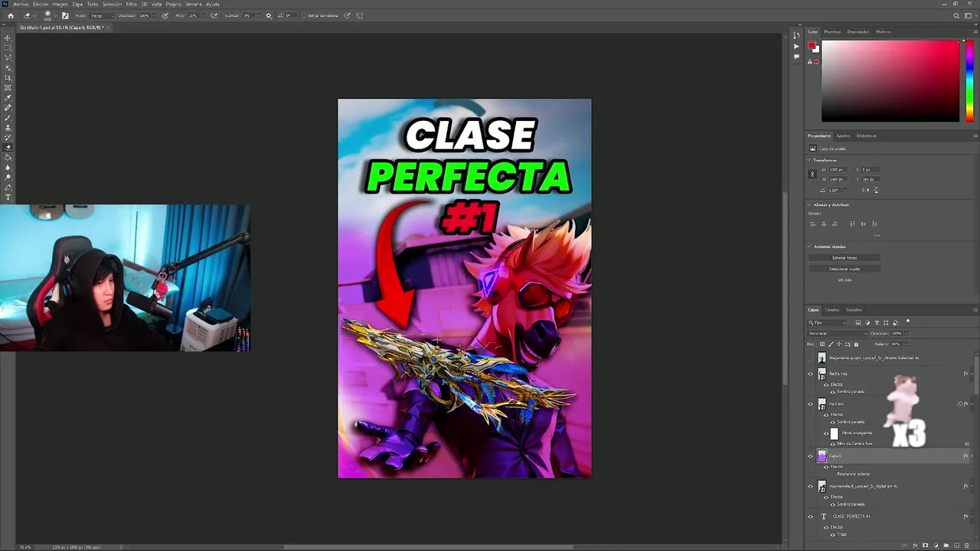Switch to the Muestras tab
This screenshot has height=551, width=980.
(832, 31)
